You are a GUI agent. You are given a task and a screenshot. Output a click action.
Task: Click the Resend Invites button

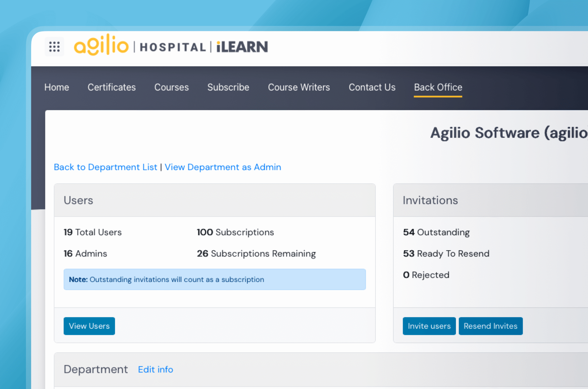pos(491,326)
